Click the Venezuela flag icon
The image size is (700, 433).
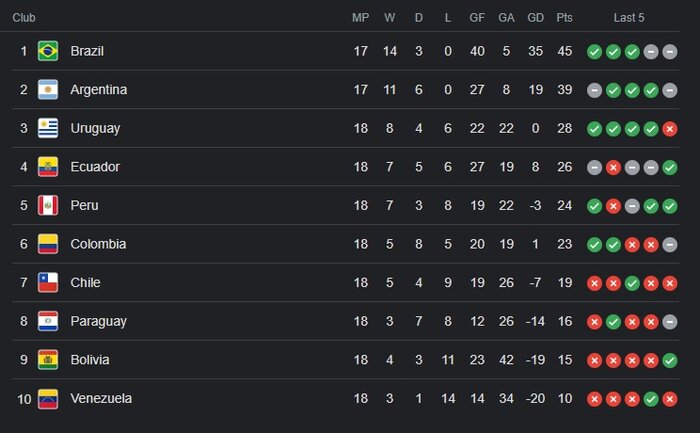(48, 399)
